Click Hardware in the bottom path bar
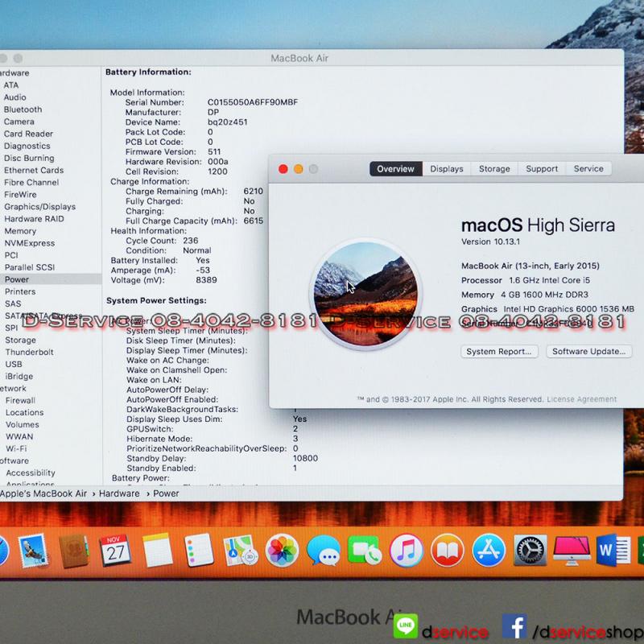The width and height of the screenshot is (644, 644). [119, 493]
